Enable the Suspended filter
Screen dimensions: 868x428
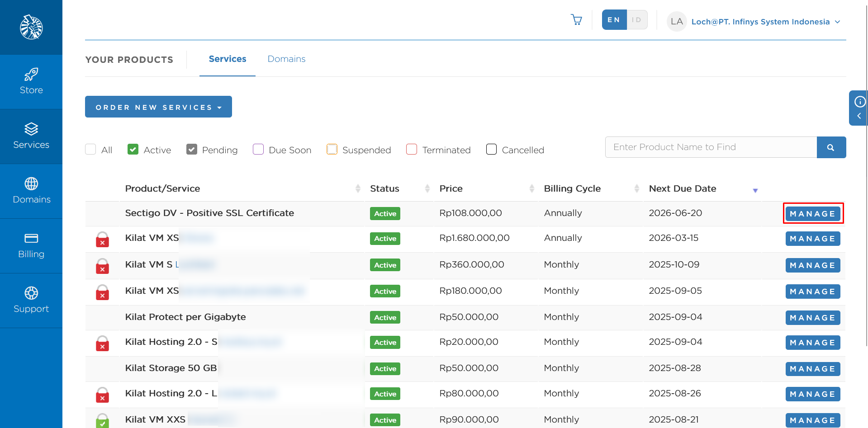click(332, 149)
